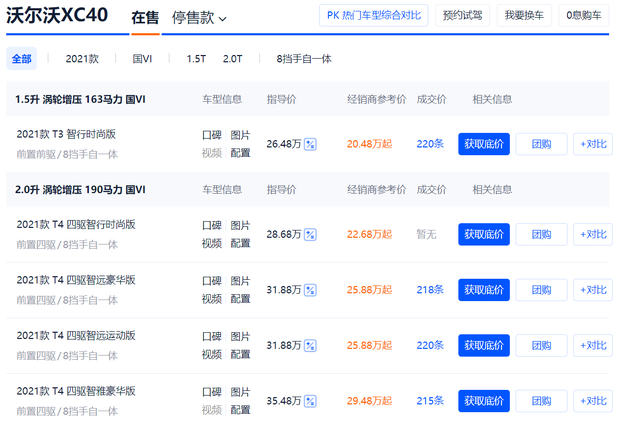Click 团购 for T4 四驱智远运动版
This screenshot has height=421, width=620.
pyautogui.click(x=541, y=345)
